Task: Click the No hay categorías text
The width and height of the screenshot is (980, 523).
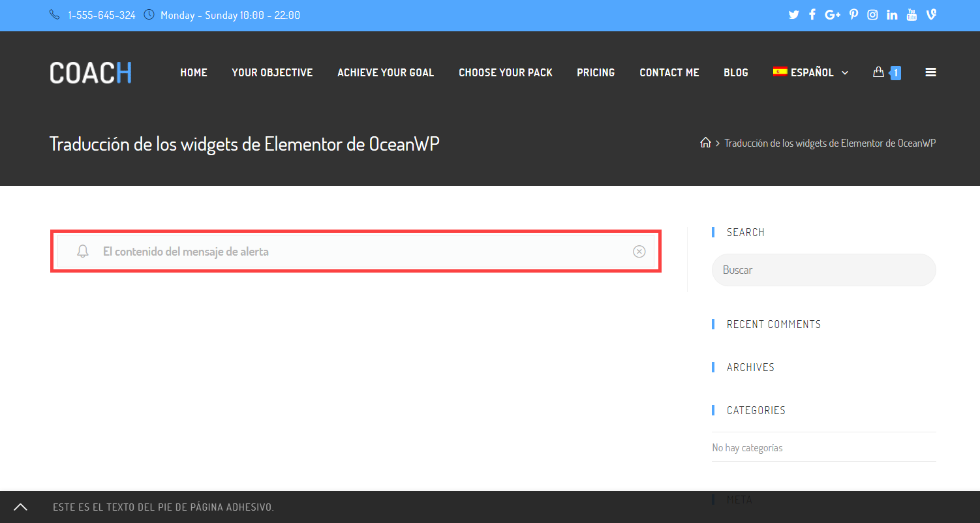Action: [747, 448]
